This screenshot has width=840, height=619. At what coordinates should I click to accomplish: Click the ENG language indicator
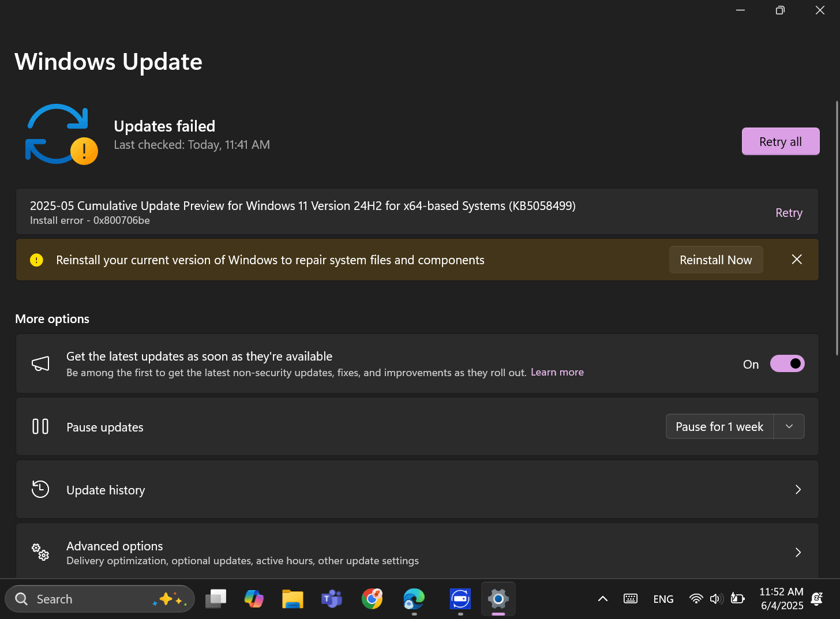coord(663,599)
